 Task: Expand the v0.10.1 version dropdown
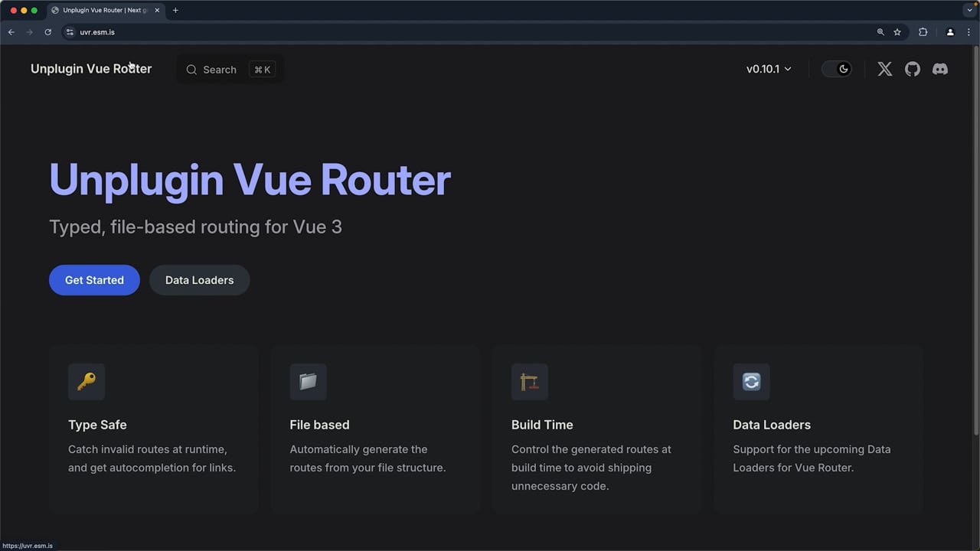pyautogui.click(x=769, y=69)
